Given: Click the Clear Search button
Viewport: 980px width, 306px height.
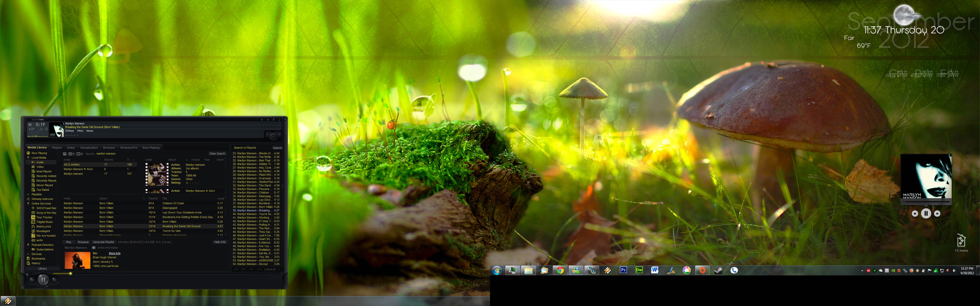Looking at the screenshot, I should pyautogui.click(x=217, y=154).
